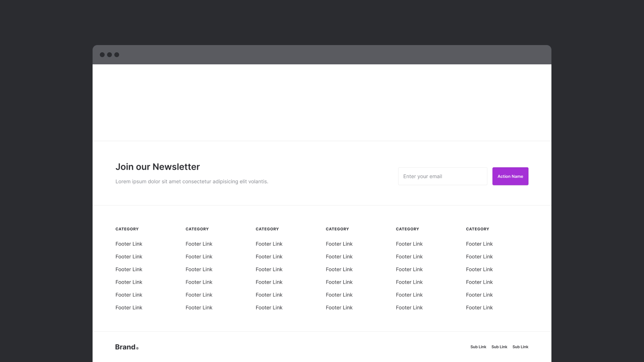Click the Brand logo in the footer

[x=126, y=347]
